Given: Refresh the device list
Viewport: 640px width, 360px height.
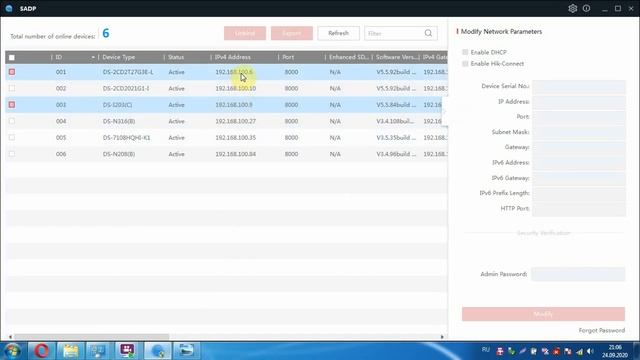Looking at the screenshot, I should pyautogui.click(x=338, y=33).
